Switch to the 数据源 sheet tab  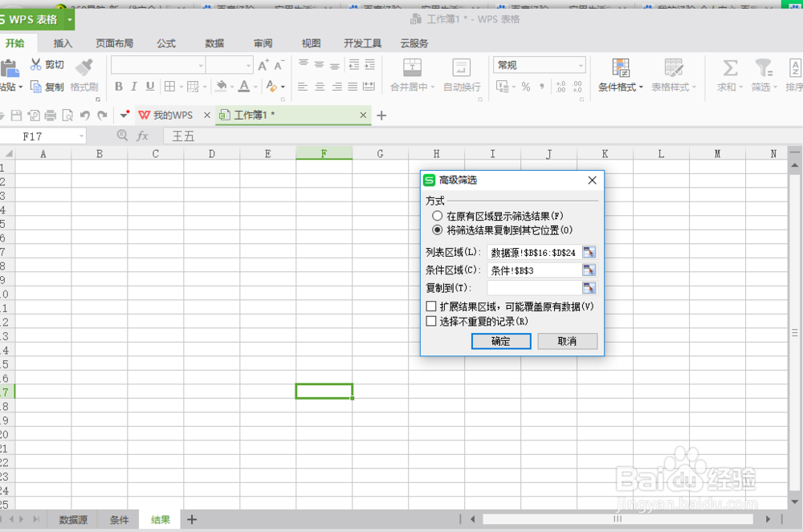73,520
